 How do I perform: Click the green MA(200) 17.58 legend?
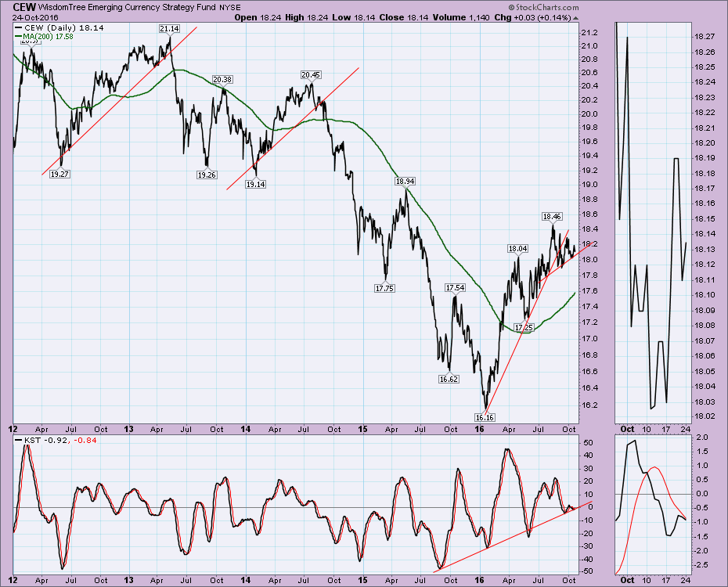[x=44, y=36]
